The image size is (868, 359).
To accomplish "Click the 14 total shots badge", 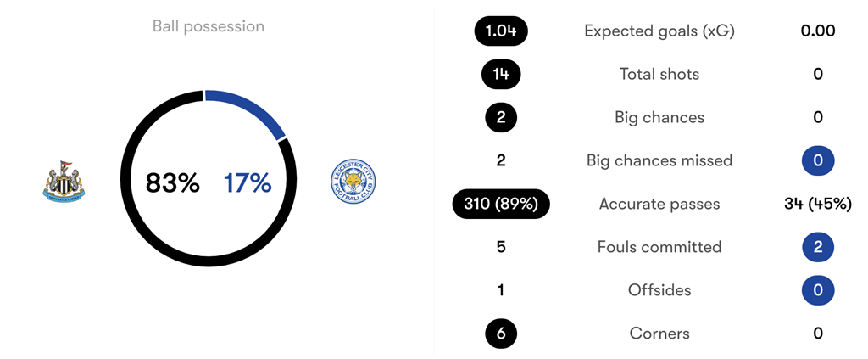I will click(501, 75).
